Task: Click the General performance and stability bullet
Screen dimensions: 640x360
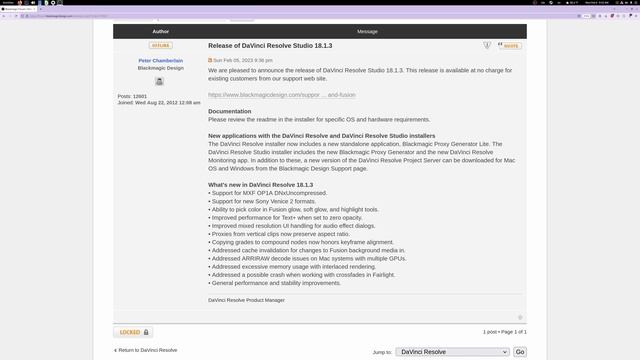Action: coord(274,283)
